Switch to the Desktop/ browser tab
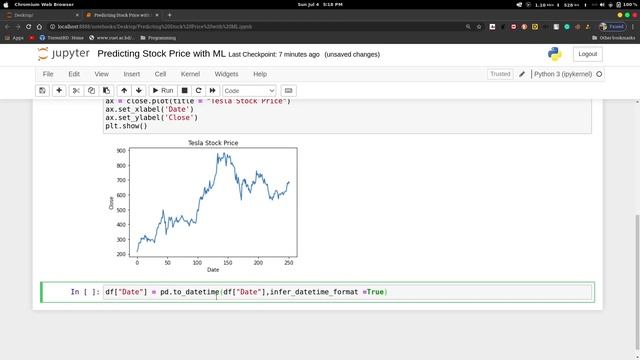The image size is (640, 360). click(x=41, y=15)
